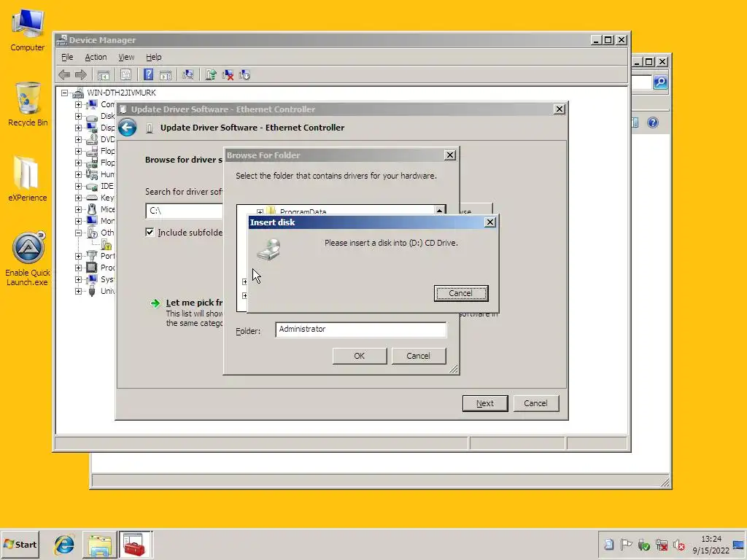Click blue back arrow in Update Driver Software wizard
The width and height of the screenshot is (747, 560).
tap(127, 128)
